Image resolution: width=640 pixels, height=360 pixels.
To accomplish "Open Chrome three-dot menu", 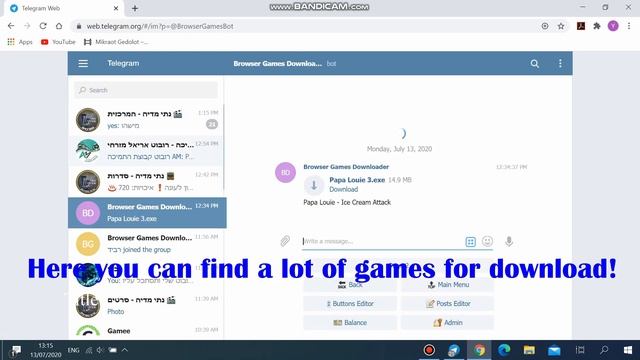I will (629, 26).
